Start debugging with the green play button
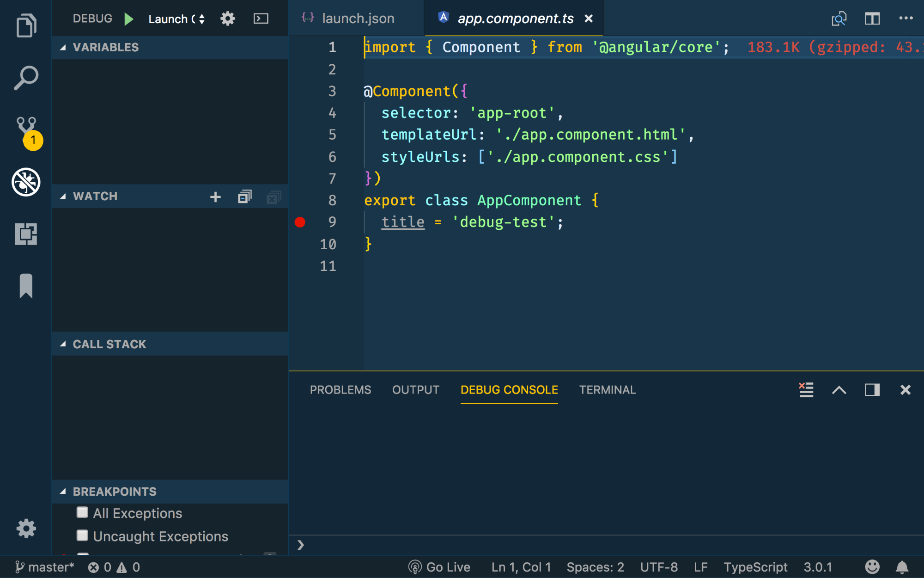 [x=129, y=18]
